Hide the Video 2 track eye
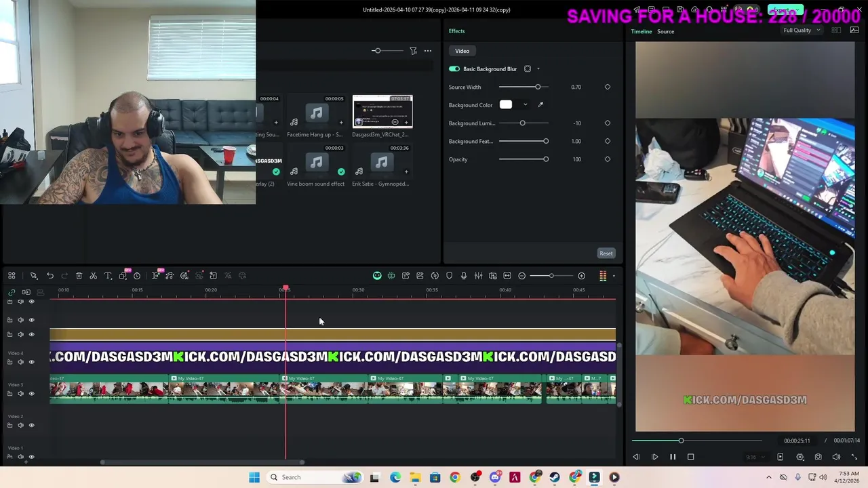 pos(31,425)
